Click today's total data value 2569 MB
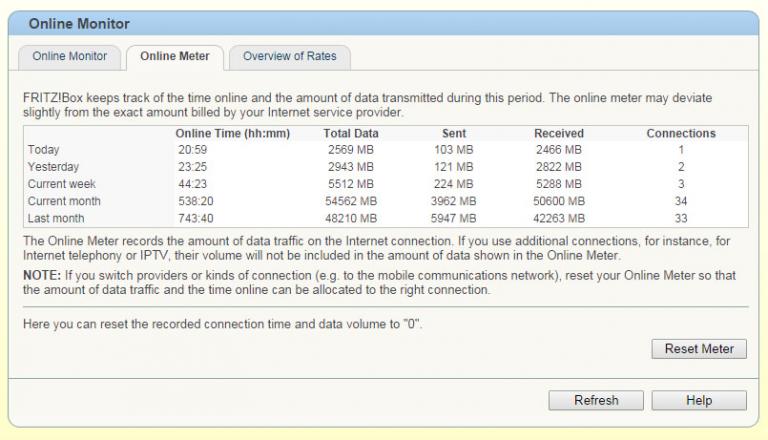Screen dimensions: 768x440 (350, 150)
